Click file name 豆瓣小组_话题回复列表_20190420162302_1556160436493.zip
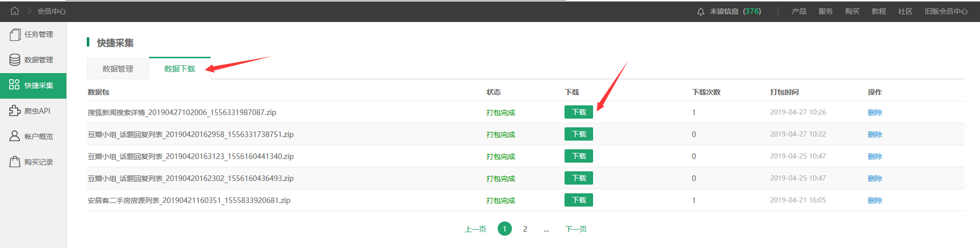Screen dimensions: 980x248 pos(190,178)
